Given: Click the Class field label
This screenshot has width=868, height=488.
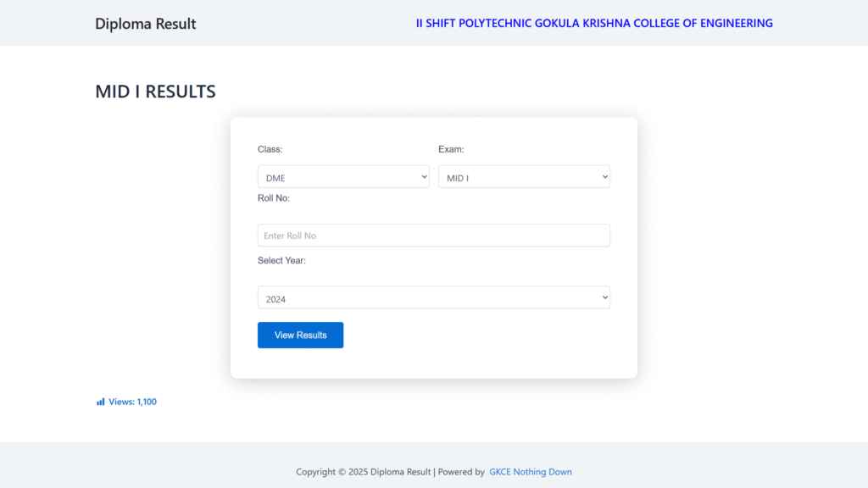Looking at the screenshot, I should tap(270, 150).
